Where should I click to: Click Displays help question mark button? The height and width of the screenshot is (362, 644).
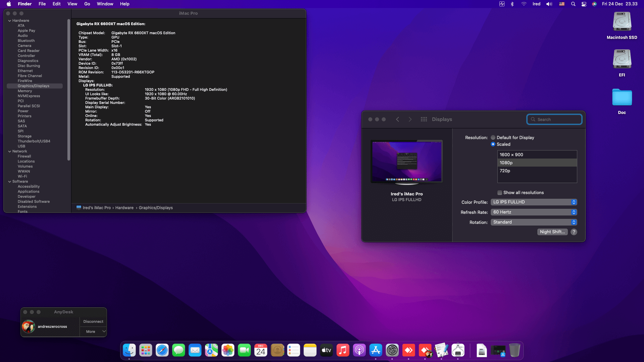point(574,232)
